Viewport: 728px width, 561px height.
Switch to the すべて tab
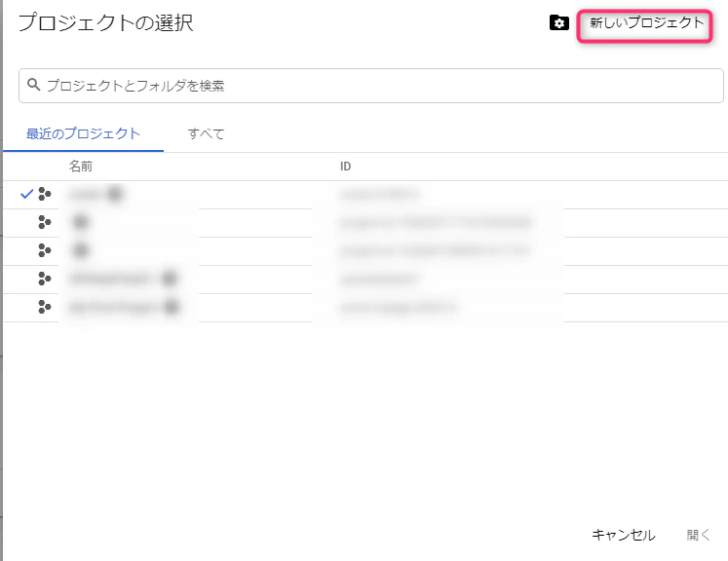click(x=207, y=133)
